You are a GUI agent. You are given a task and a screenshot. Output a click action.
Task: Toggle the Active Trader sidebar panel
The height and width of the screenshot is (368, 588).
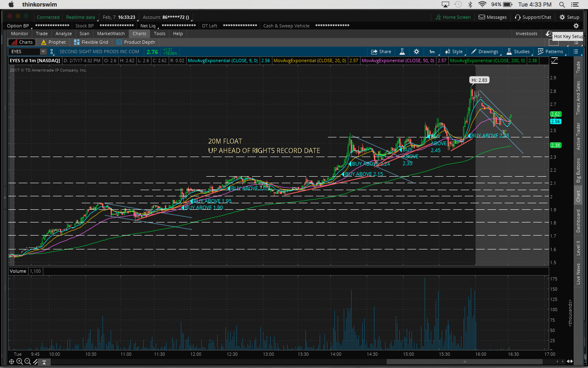(578, 136)
